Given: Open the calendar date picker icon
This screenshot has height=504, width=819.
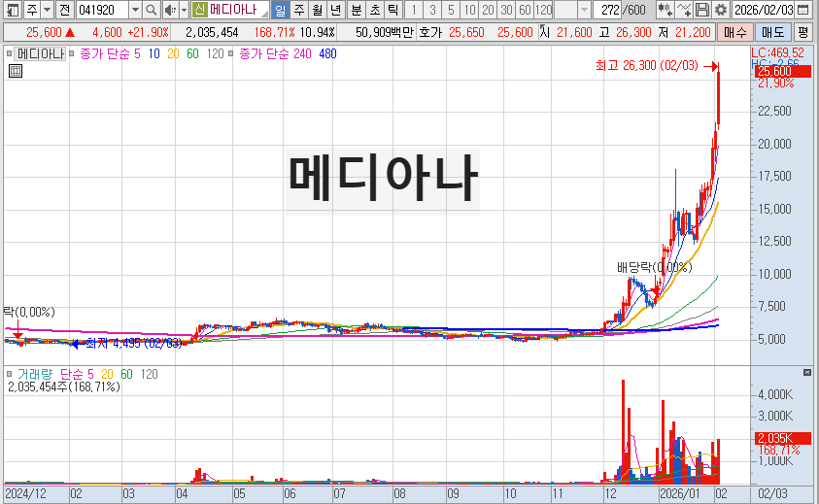Looking at the screenshot, I should point(802,10).
